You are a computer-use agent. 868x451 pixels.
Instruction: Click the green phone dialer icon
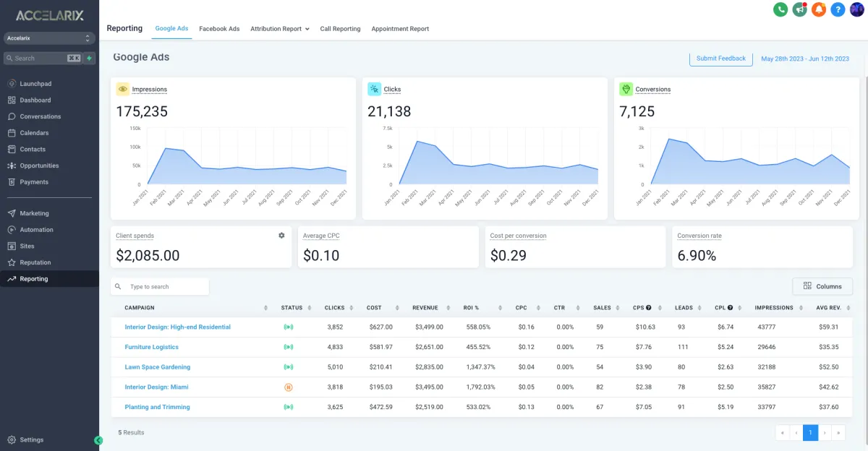(x=780, y=9)
